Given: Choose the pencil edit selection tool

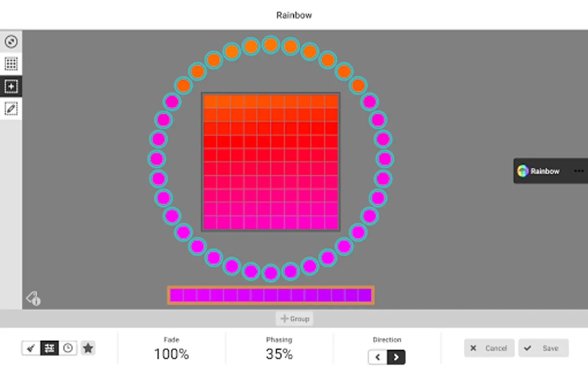Looking at the screenshot, I should pos(11,109).
